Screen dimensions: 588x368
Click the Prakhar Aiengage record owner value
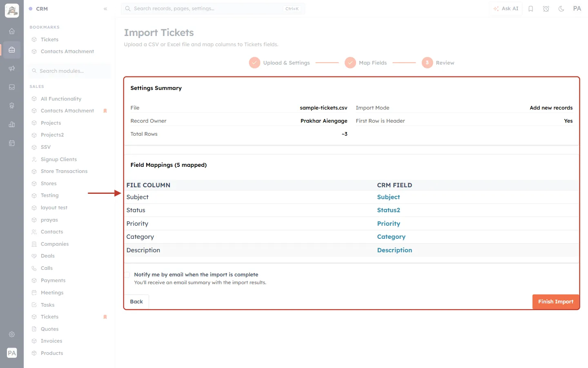point(324,121)
